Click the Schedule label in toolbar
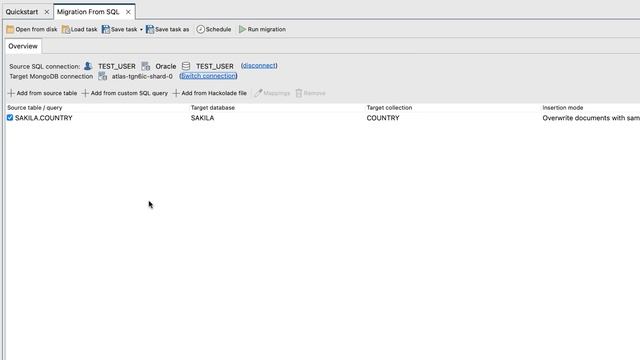640x360 pixels. tap(218, 29)
